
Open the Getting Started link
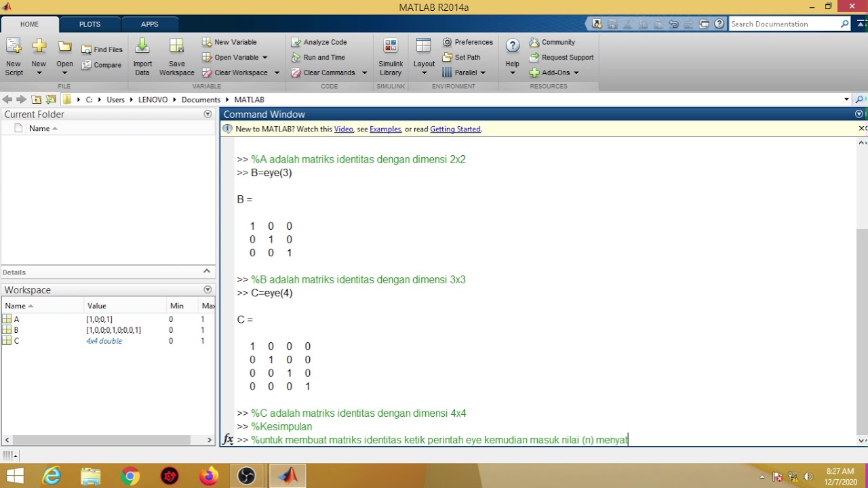(x=455, y=129)
